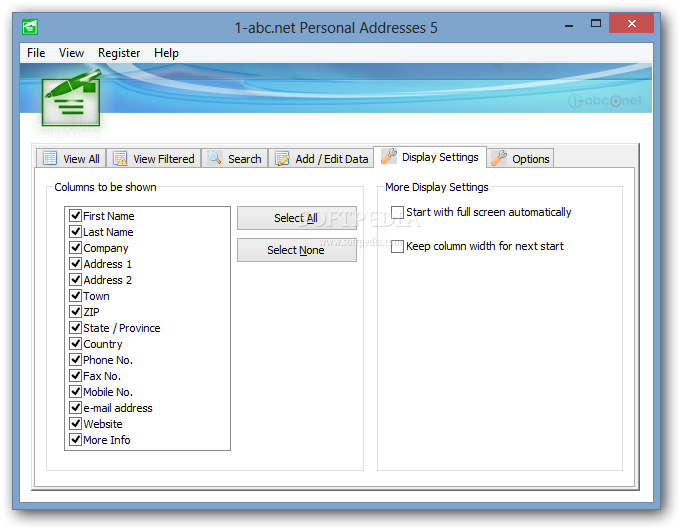The image size is (681, 530).
Task: Click the 'Columns to be shown' group label
Action: pos(106,187)
